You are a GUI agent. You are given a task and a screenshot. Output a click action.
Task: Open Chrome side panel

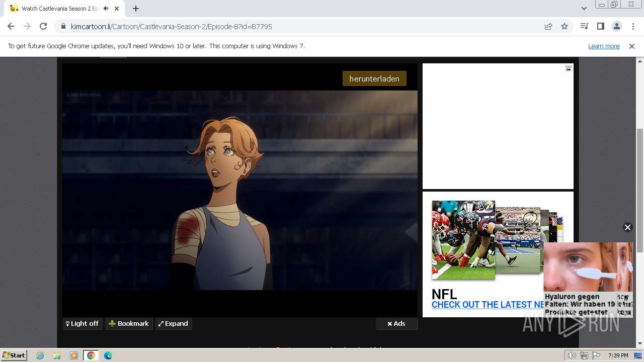point(600,26)
